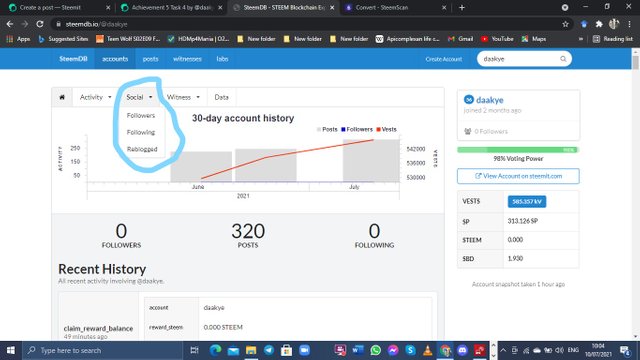The image size is (640, 360).
Task: Open the Chrome three-dot menu
Action: 629,24
